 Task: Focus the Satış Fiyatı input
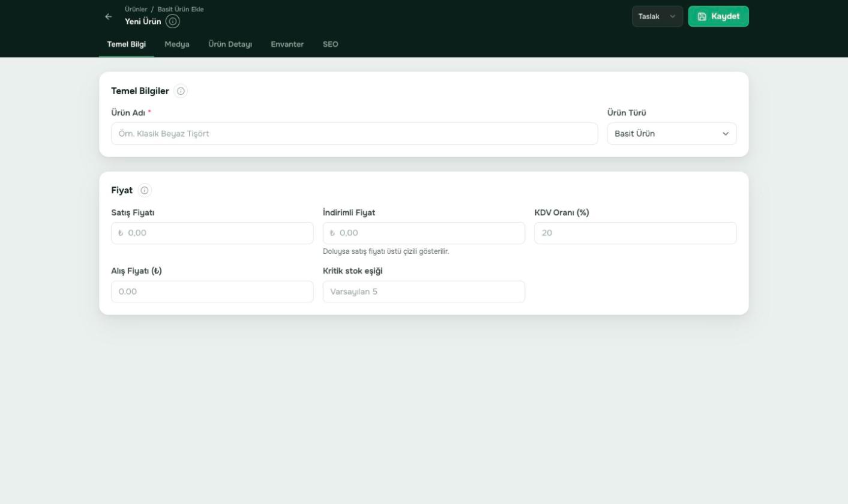tap(212, 233)
